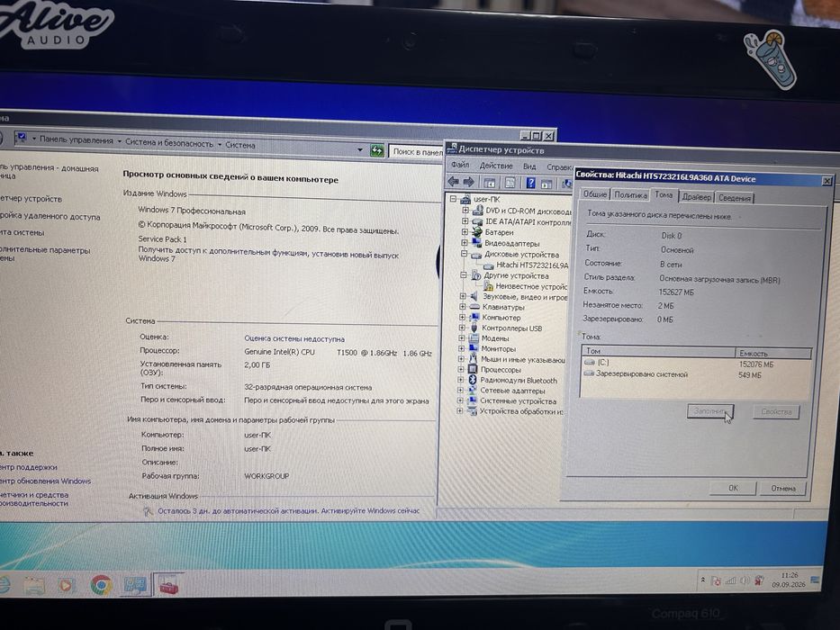
Task: Expand the Видеоадаптеры node
Action: [465, 243]
